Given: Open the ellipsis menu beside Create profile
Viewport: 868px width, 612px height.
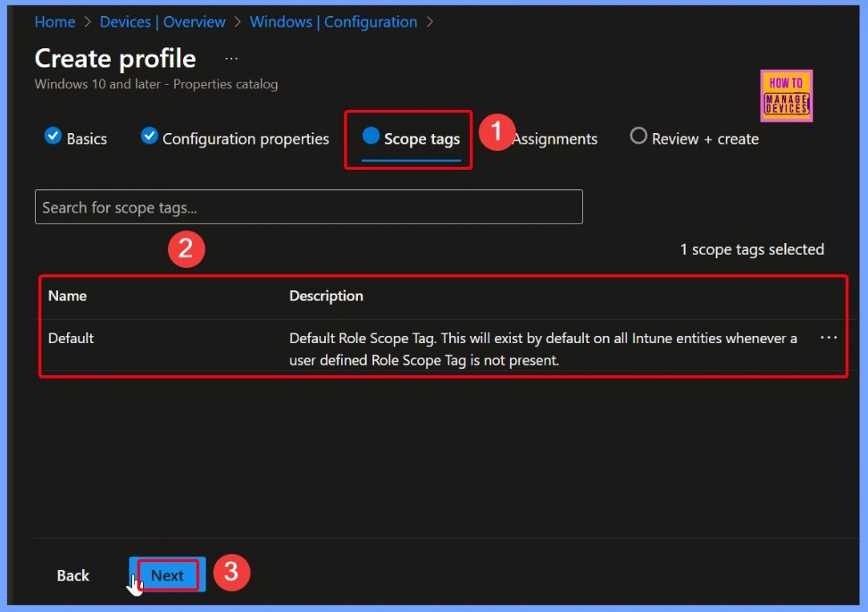Looking at the screenshot, I should pos(231,58).
